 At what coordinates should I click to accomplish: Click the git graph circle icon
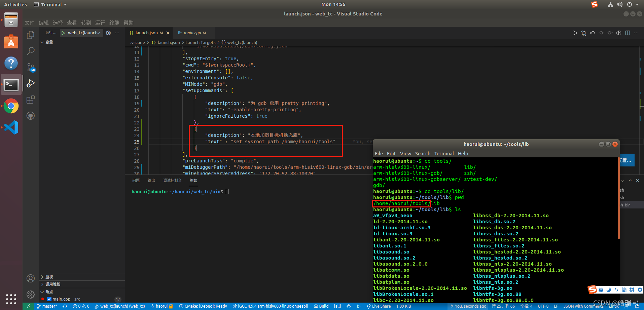click(x=619, y=33)
